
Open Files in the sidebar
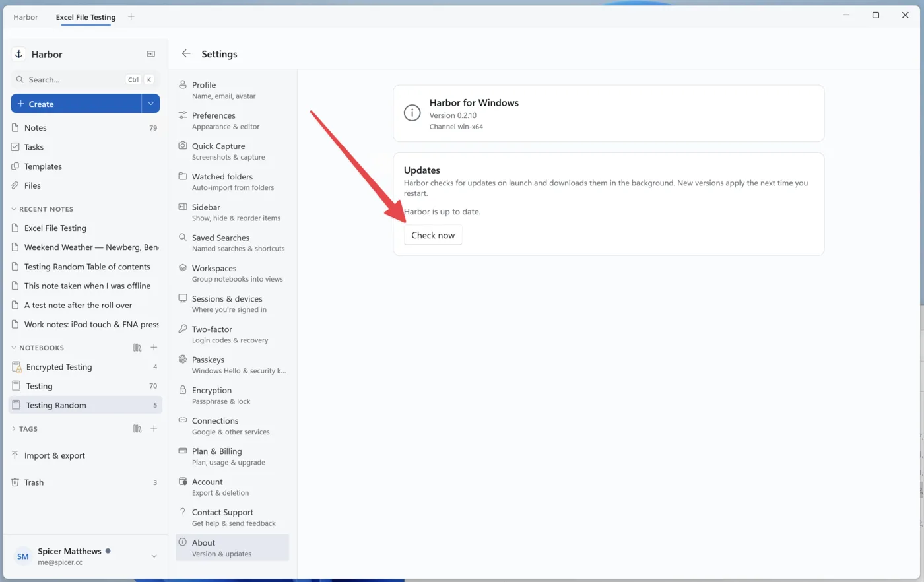85,185
